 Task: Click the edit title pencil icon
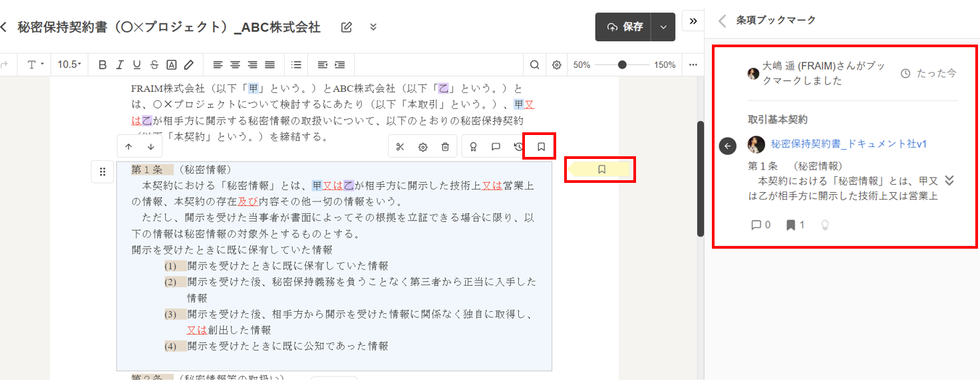coord(346,27)
